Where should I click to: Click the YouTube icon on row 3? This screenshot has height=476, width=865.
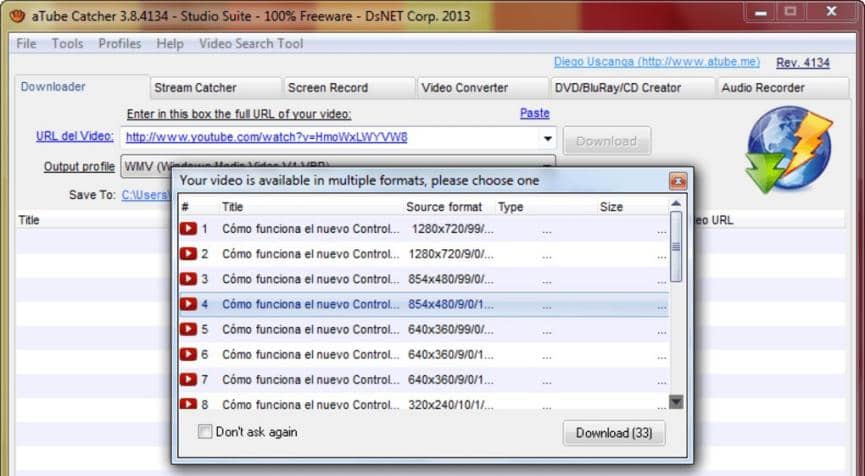(x=188, y=279)
